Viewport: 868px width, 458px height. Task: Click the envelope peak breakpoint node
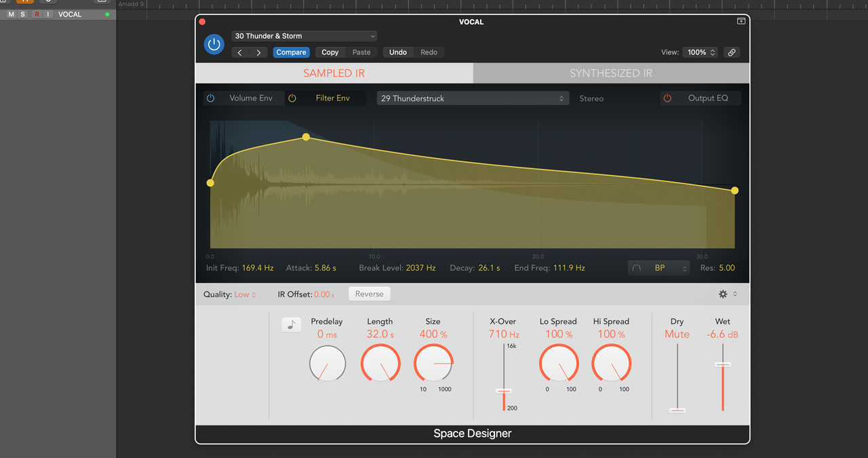click(306, 137)
